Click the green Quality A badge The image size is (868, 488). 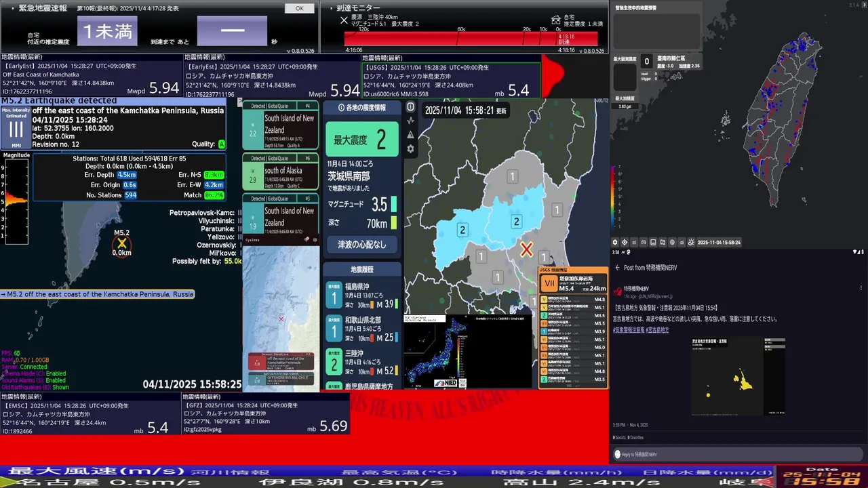(221, 144)
